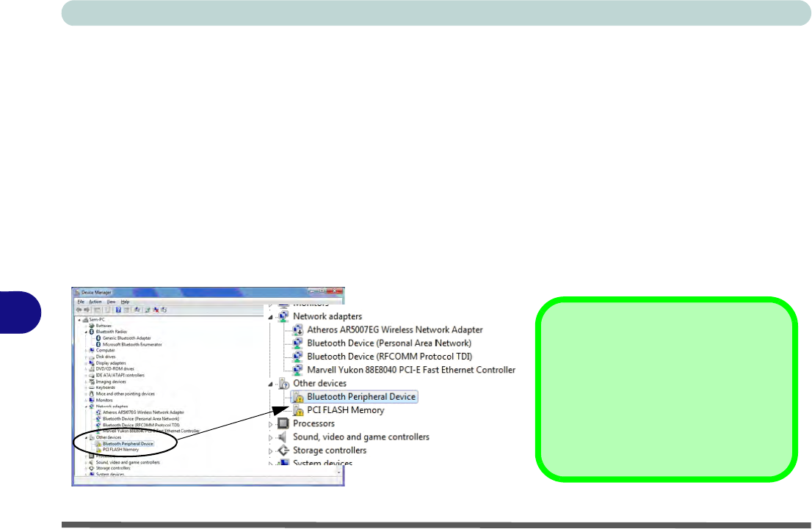The width and height of the screenshot is (812, 529).
Task: Expand Processors in the enlarged view
Action: [x=270, y=424]
